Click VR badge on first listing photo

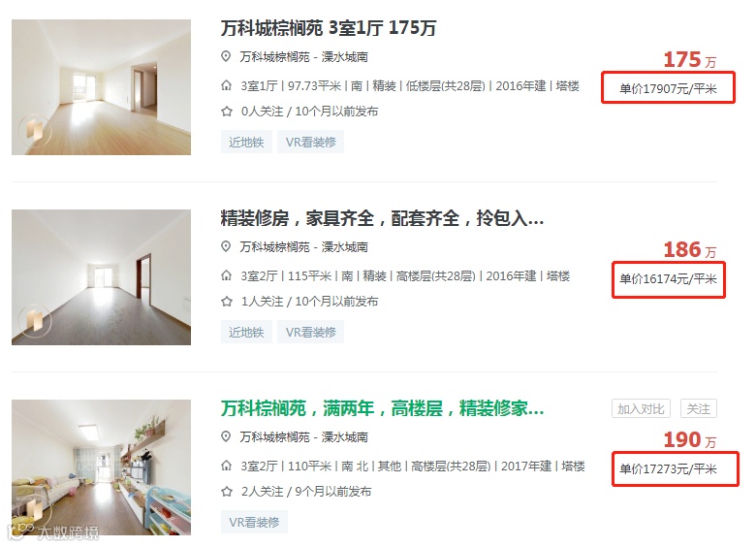(35, 130)
